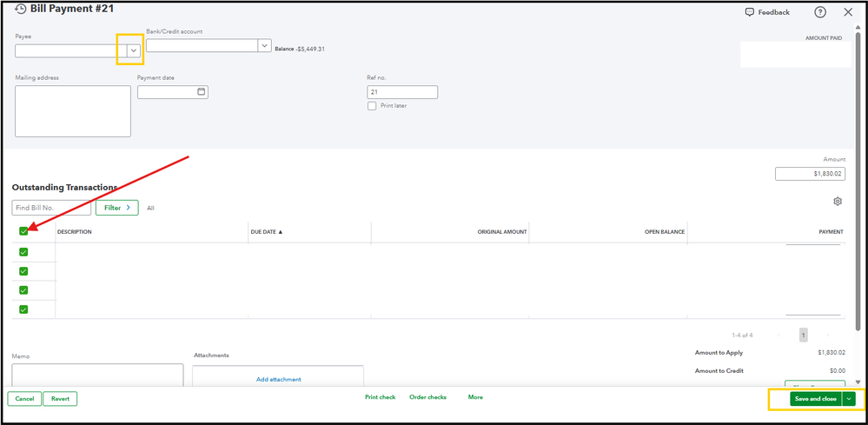Click Order checks

click(x=427, y=397)
